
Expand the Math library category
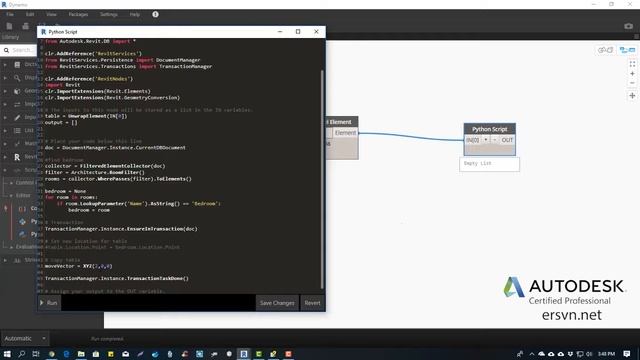5,144
